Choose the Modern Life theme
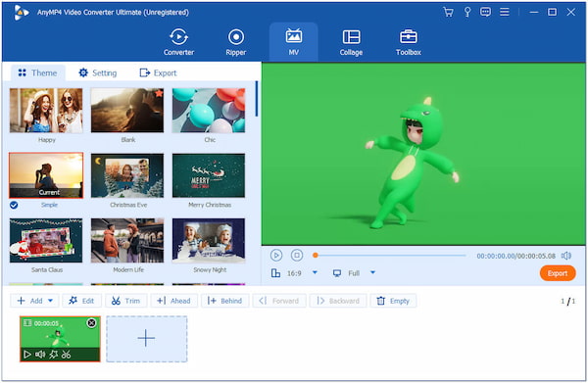The image size is (588, 383). [127, 241]
